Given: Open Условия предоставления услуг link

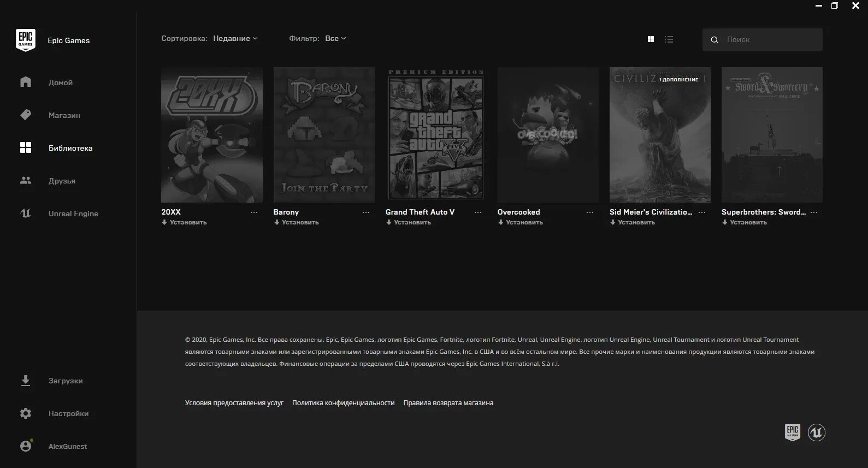Looking at the screenshot, I should point(234,403).
